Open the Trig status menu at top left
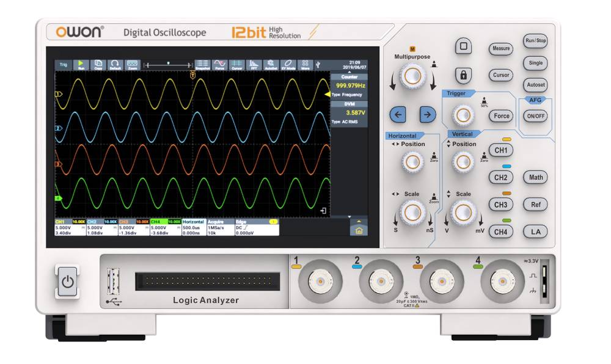Screen dimensions: 611x364 (x=63, y=65)
